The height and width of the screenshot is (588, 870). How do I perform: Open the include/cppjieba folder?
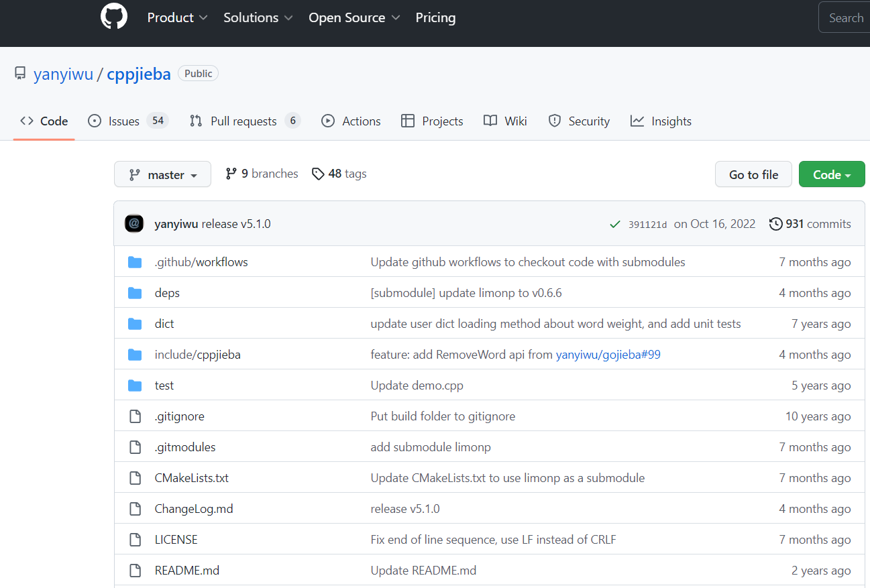197,355
